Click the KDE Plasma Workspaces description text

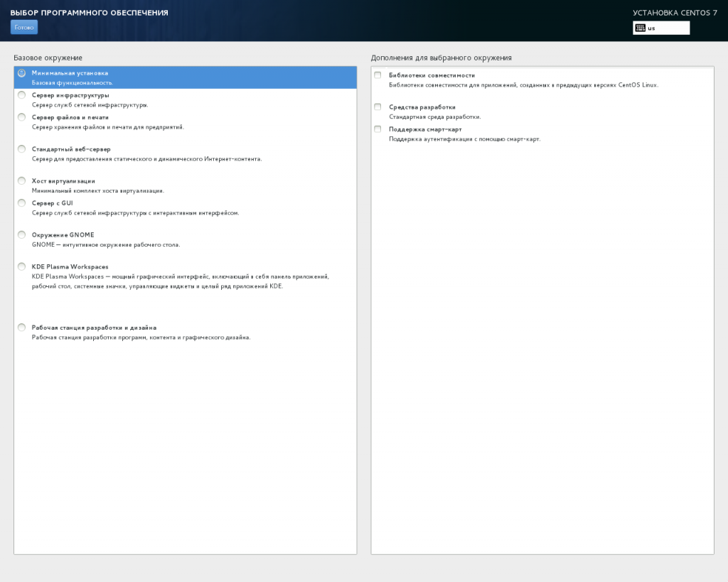coord(180,276)
